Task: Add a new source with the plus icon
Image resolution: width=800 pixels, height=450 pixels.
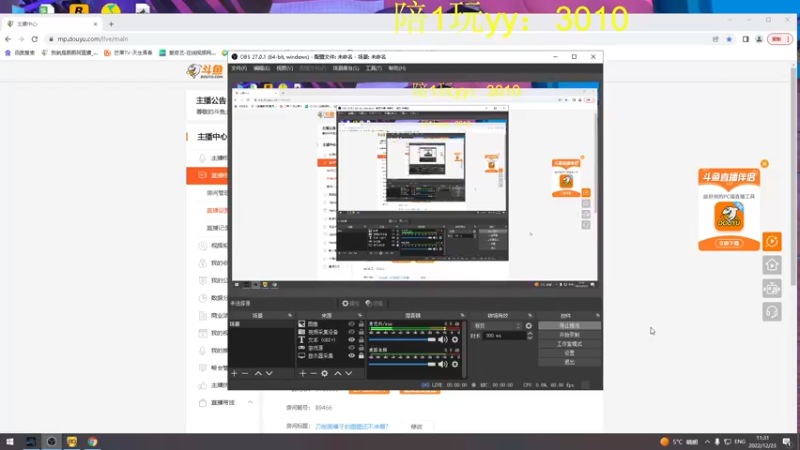Action: (303, 373)
